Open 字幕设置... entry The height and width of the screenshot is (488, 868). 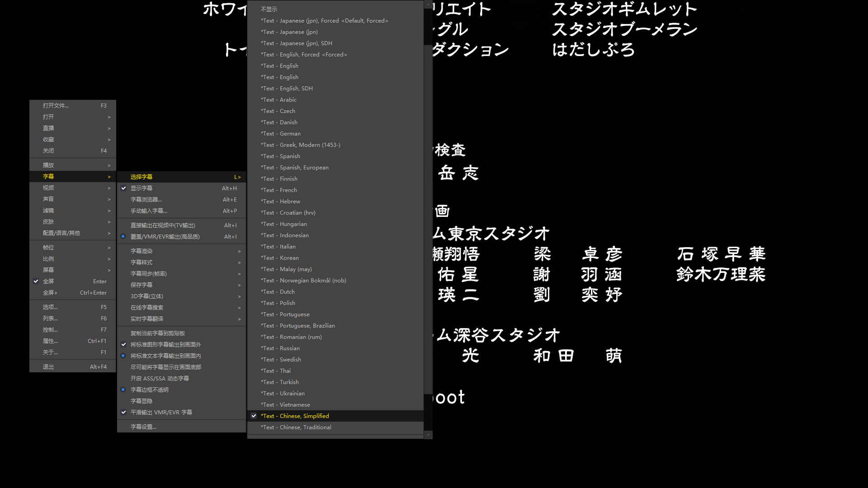click(x=181, y=427)
